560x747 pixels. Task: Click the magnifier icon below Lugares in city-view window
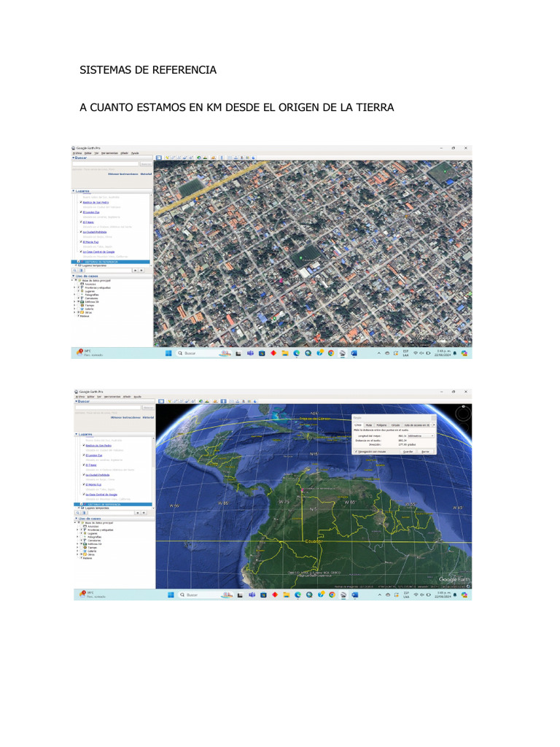coord(75,270)
